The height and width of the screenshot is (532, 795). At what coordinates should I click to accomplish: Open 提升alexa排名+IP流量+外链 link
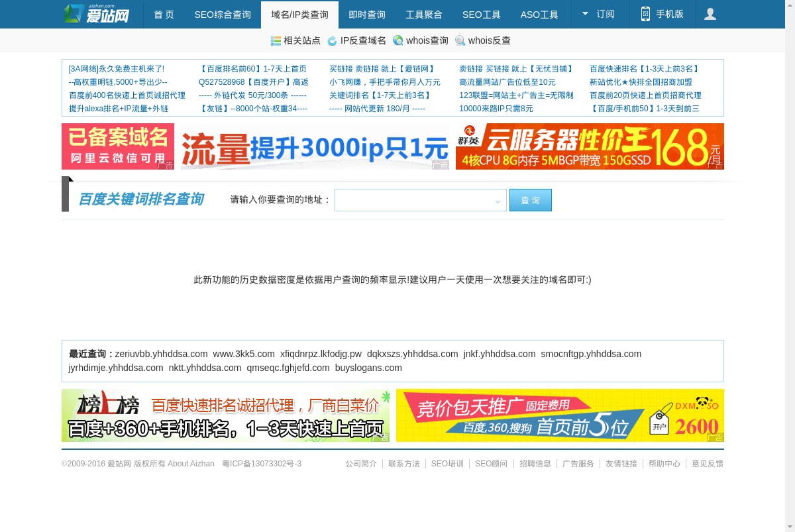tap(119, 109)
